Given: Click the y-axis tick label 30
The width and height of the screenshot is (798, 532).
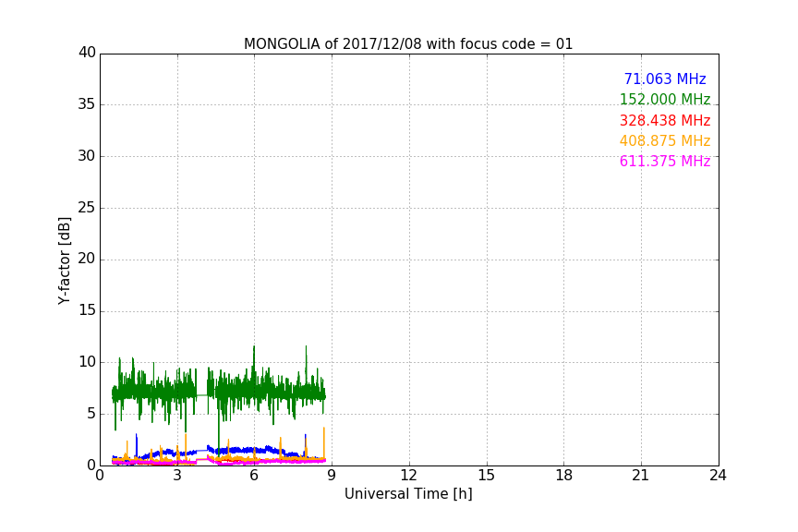Looking at the screenshot, I should (87, 156).
